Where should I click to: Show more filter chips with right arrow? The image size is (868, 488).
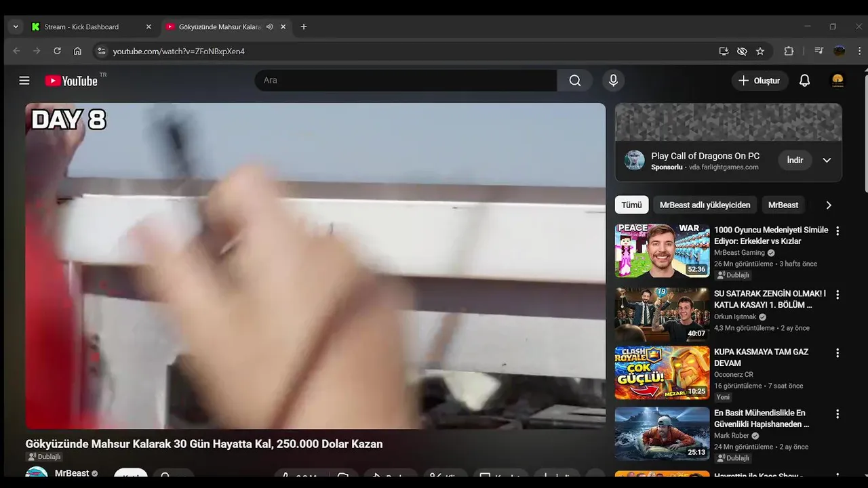click(x=828, y=205)
